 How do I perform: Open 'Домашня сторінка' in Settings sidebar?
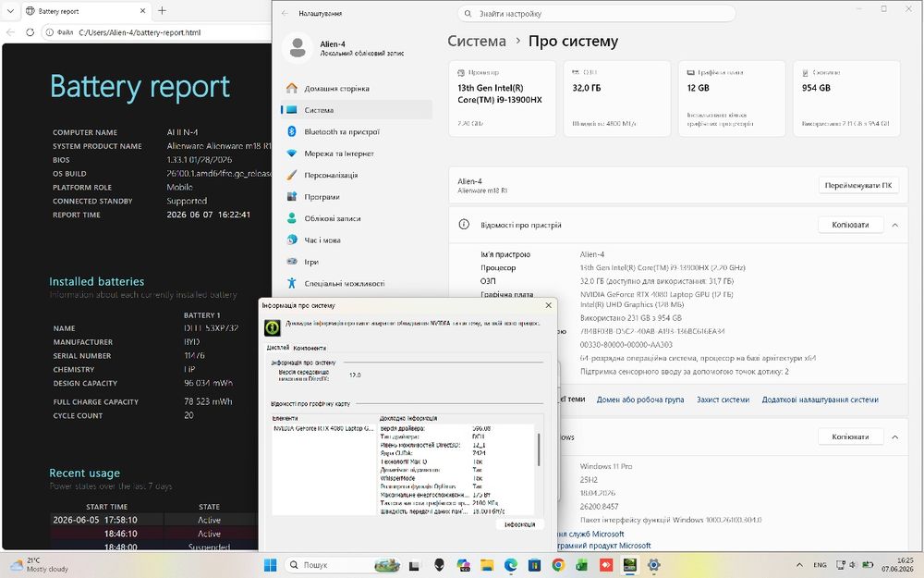357,89
